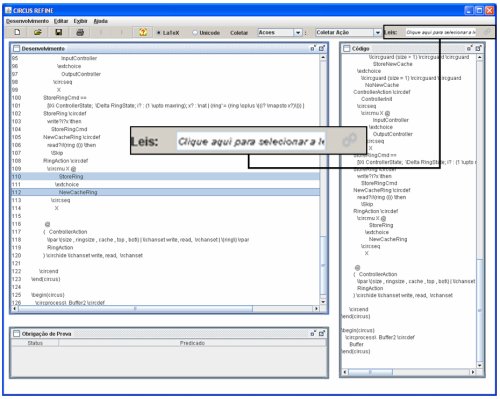Viewport: 500px width, 399px height.
Task: Click the Desenvolvimento horizontal scrollbar thumb
Action: pyautogui.click(x=135, y=309)
